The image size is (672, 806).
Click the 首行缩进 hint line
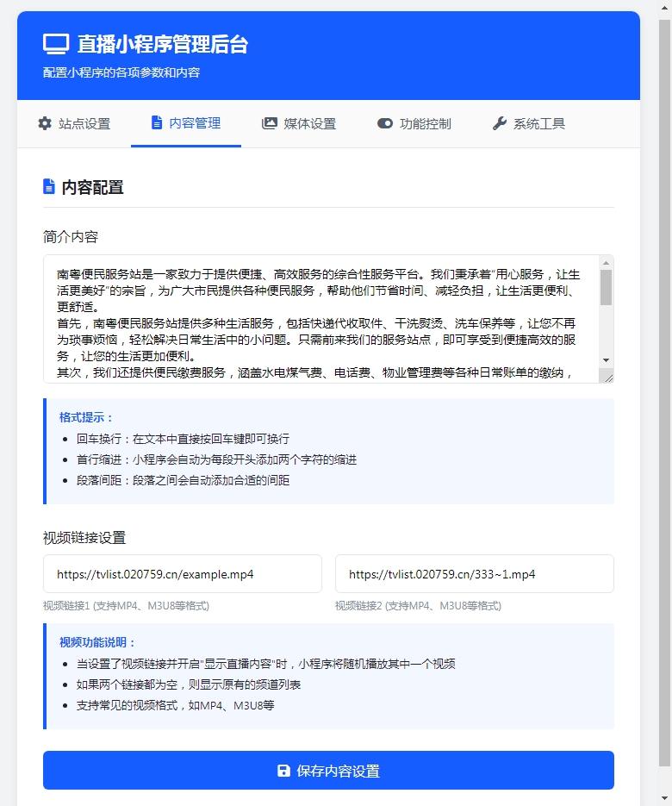click(x=216, y=459)
